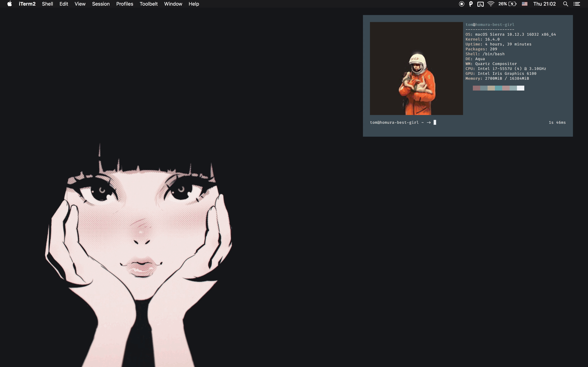
Task: Click the stop recording menu bar icon
Action: 461,4
